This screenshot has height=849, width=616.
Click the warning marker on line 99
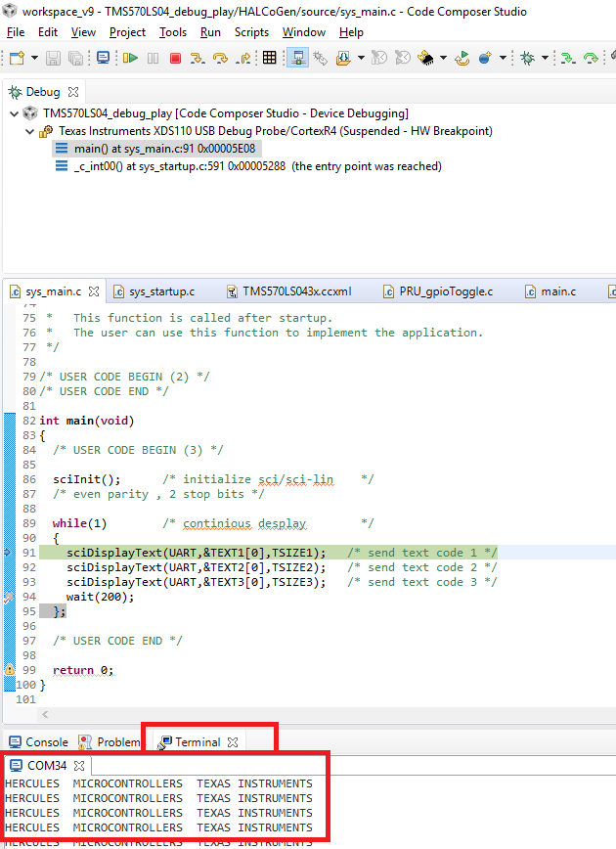(x=9, y=670)
